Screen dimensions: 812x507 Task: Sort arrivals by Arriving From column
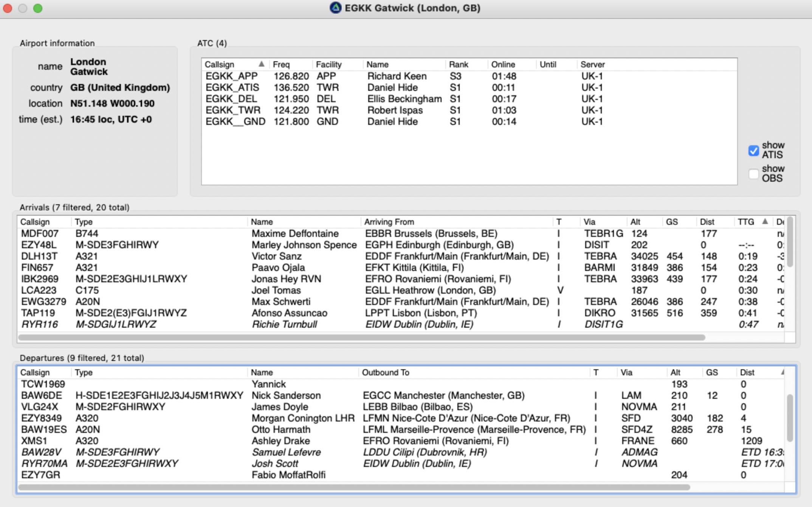tap(389, 222)
